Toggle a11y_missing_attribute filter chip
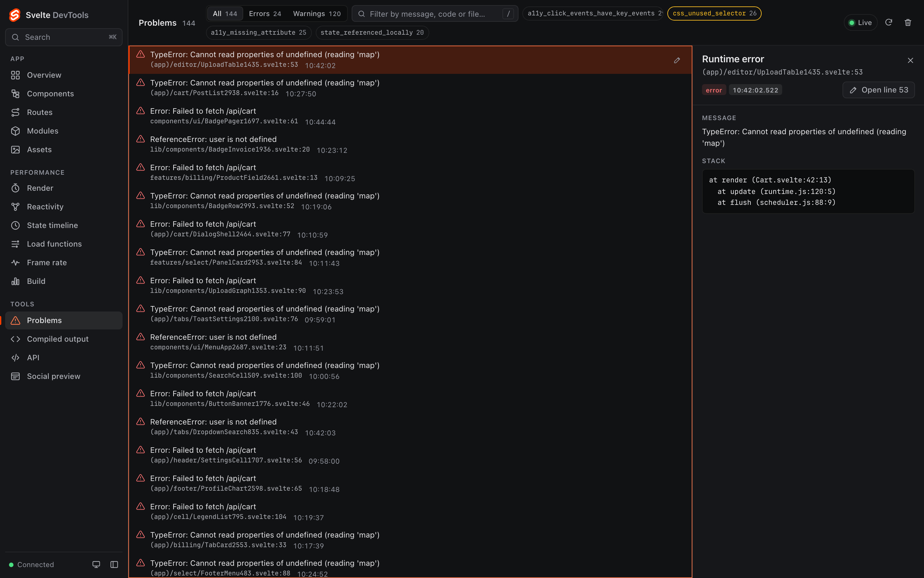The image size is (924, 578). [259, 32]
